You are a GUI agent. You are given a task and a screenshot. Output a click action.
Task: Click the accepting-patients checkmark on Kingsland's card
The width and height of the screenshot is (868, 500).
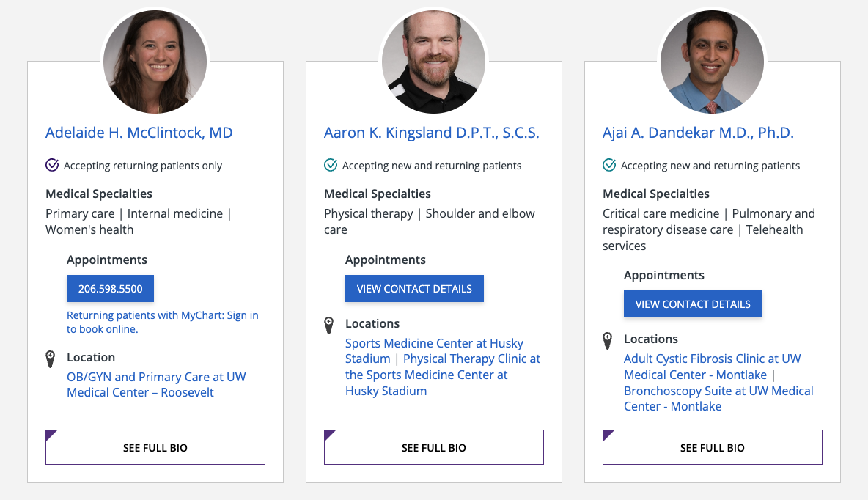[331, 166]
